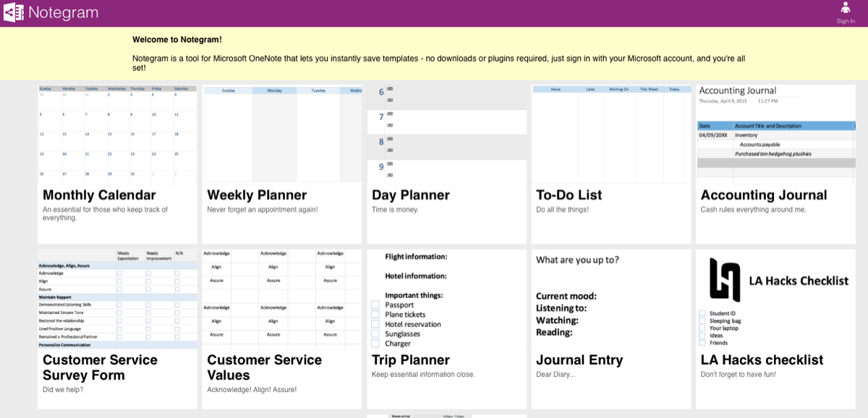Click the Sign In text label
Screen dimensions: 868x418
point(846,21)
